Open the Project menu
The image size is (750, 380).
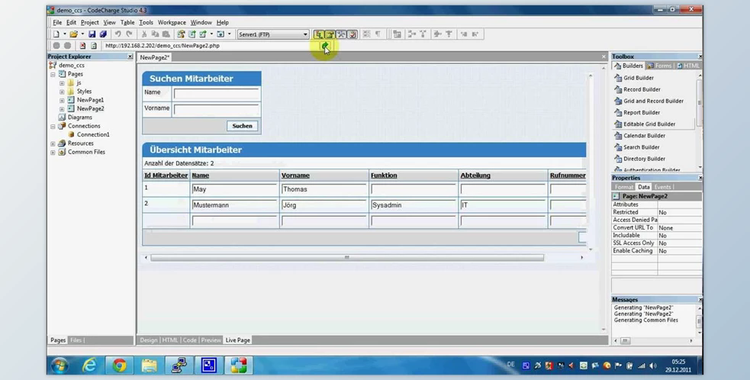(x=89, y=22)
